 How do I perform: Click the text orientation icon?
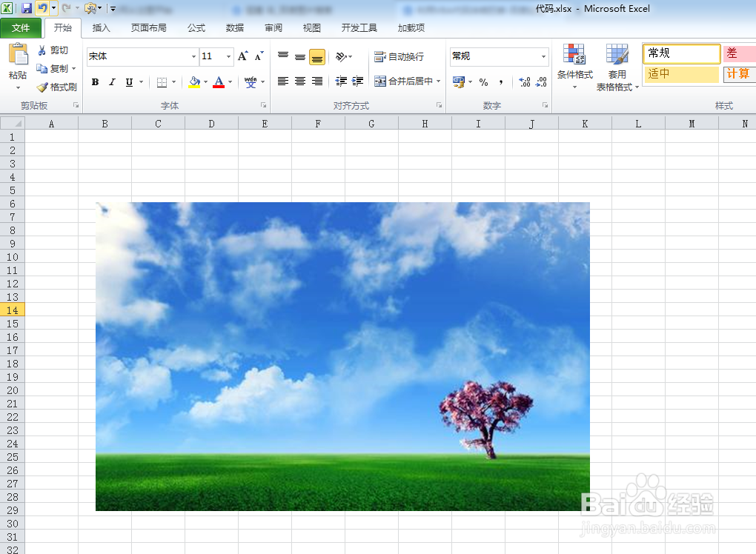point(342,56)
